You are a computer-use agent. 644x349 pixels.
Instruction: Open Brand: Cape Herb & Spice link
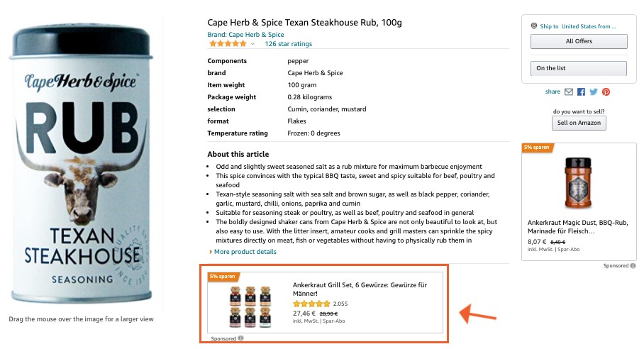tap(245, 34)
